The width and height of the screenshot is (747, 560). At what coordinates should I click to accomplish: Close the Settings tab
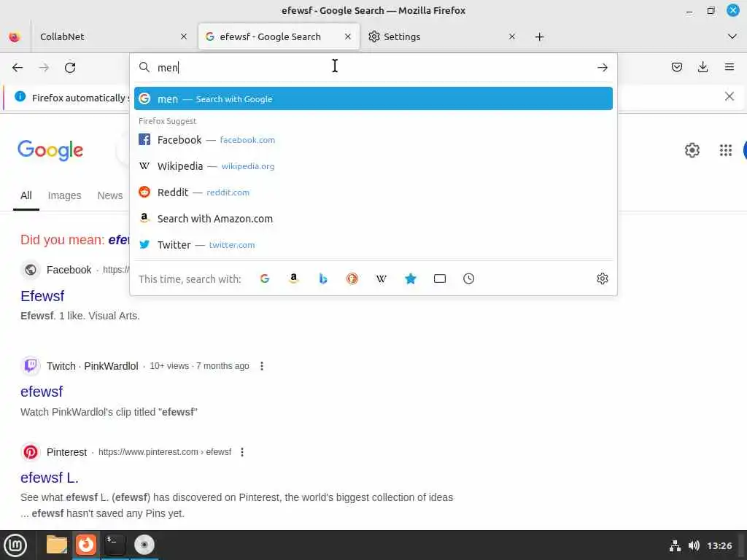(x=512, y=36)
